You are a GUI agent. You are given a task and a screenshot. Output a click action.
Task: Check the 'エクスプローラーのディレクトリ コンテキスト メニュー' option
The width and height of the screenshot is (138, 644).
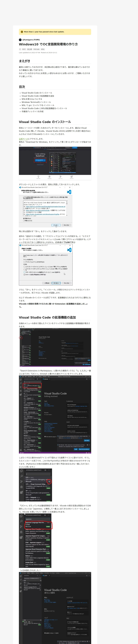tap(25, 270)
